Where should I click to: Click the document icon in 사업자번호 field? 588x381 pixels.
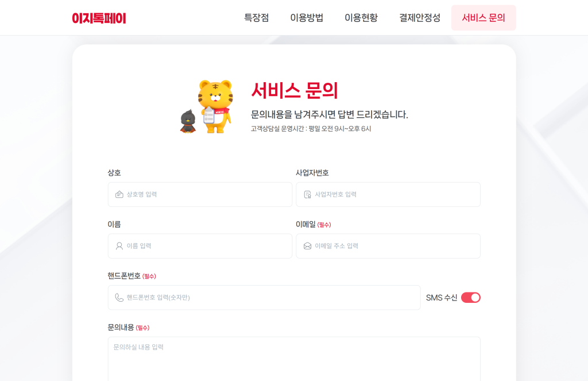coord(308,194)
